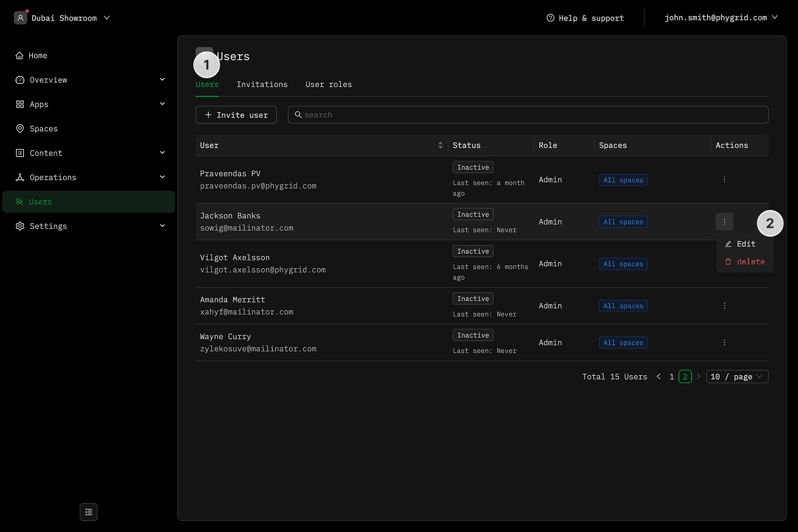Open actions menu for Wayne Curry
Image resolution: width=798 pixels, height=532 pixels.
724,342
